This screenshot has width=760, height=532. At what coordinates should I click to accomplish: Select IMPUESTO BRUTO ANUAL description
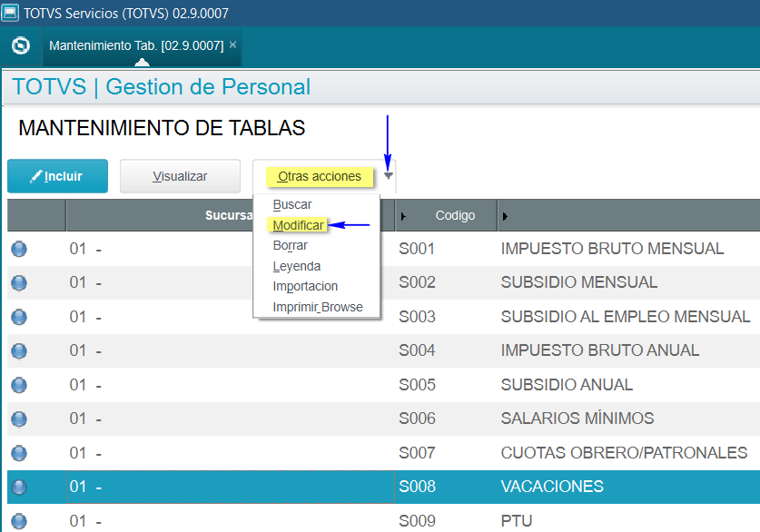(x=600, y=350)
